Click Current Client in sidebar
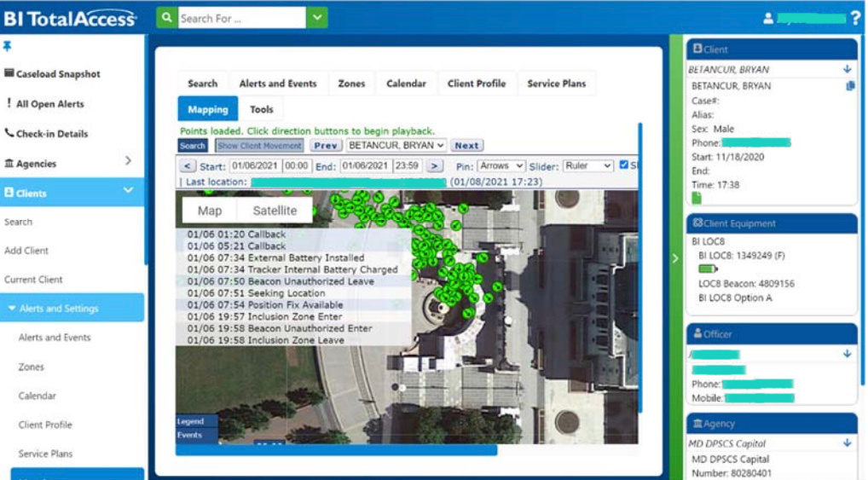Image resolution: width=868 pixels, height=480 pixels. point(33,280)
